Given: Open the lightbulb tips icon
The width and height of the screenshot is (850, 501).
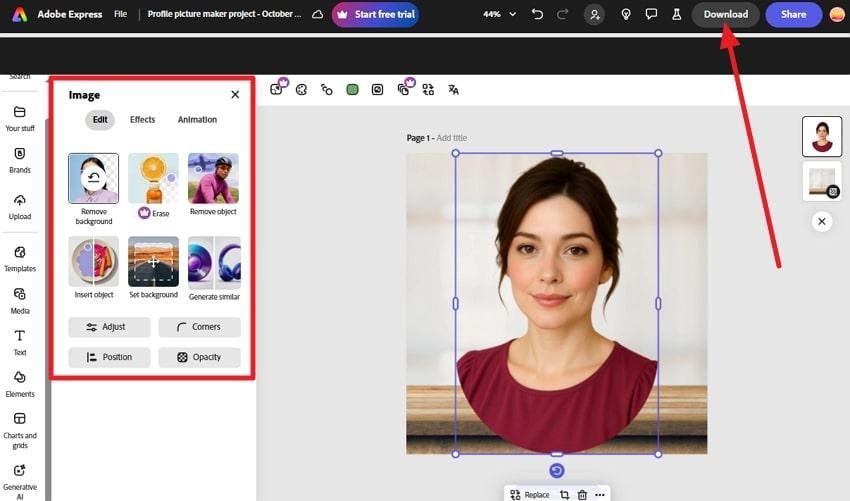Looking at the screenshot, I should click(x=626, y=15).
